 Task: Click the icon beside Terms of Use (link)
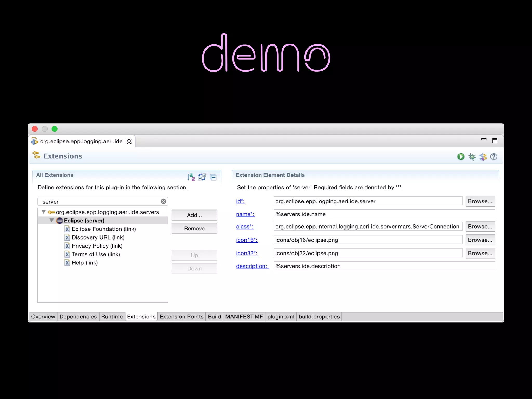pos(67,254)
